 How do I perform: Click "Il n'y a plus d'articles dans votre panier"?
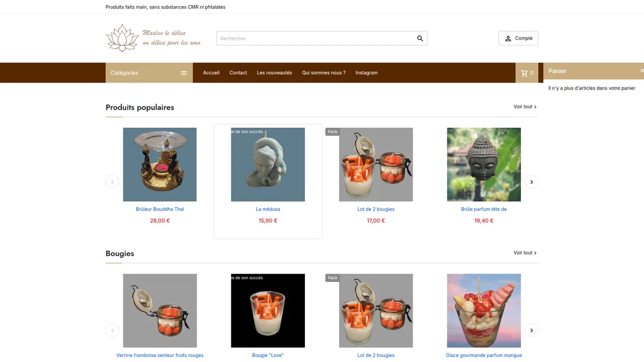point(592,88)
